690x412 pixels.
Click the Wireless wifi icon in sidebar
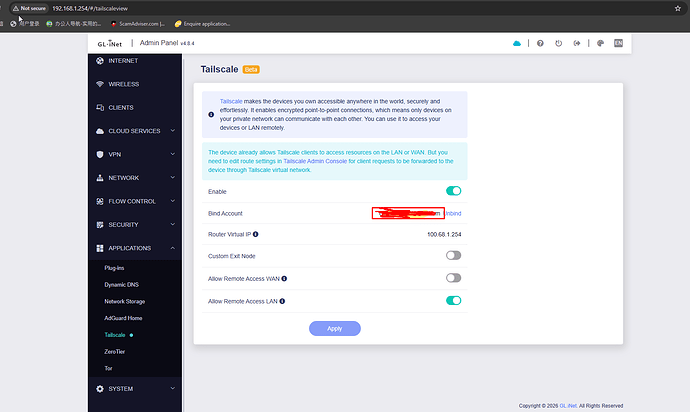click(x=100, y=84)
